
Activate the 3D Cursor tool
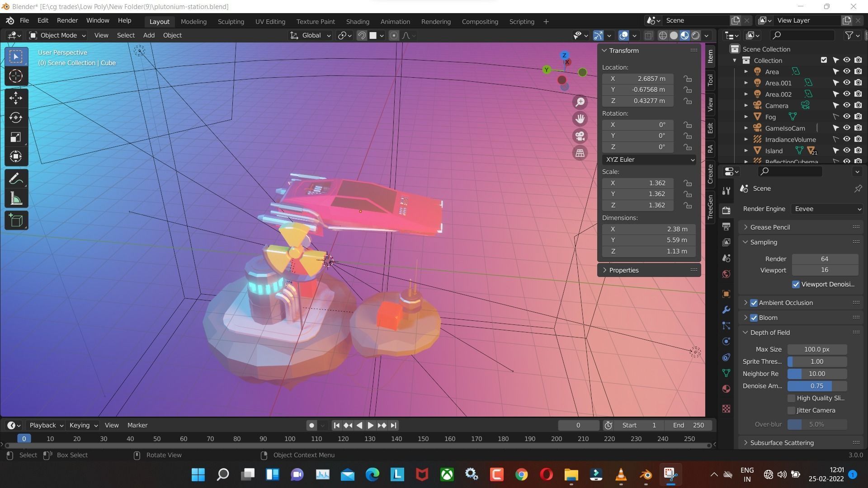16,76
